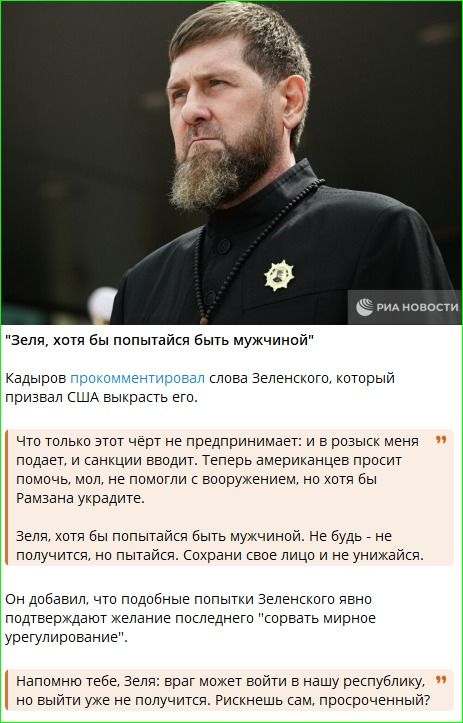Click the bold headline 'Зеля, хотя бы попытайся'
Viewport: 463px width, 723px height.
tap(160, 341)
